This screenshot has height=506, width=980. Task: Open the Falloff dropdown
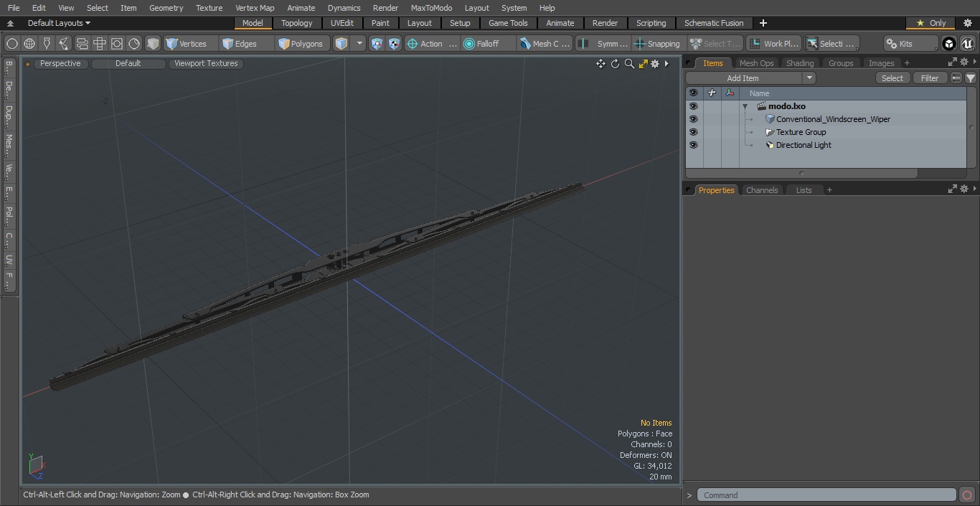click(x=489, y=44)
